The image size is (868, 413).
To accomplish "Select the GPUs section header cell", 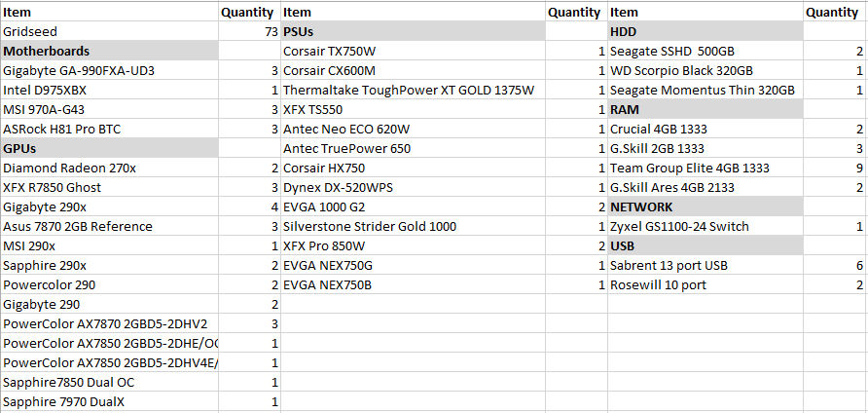I will click(x=109, y=149).
